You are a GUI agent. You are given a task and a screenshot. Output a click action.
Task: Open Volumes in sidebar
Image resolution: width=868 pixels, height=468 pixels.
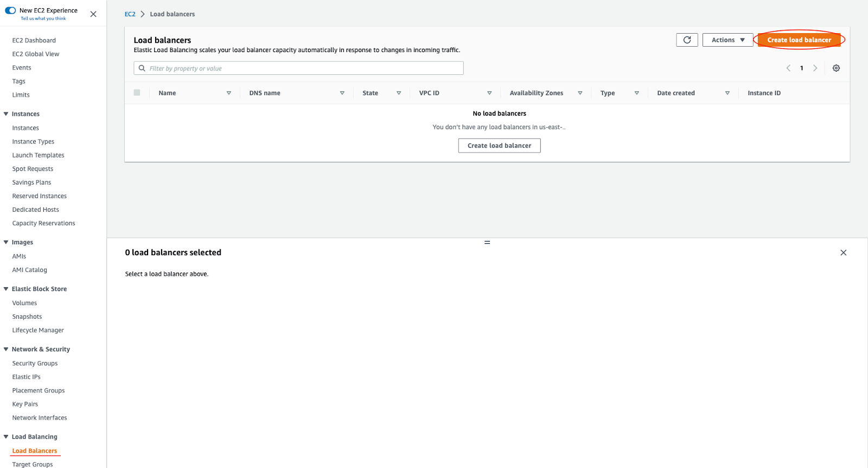(24, 303)
